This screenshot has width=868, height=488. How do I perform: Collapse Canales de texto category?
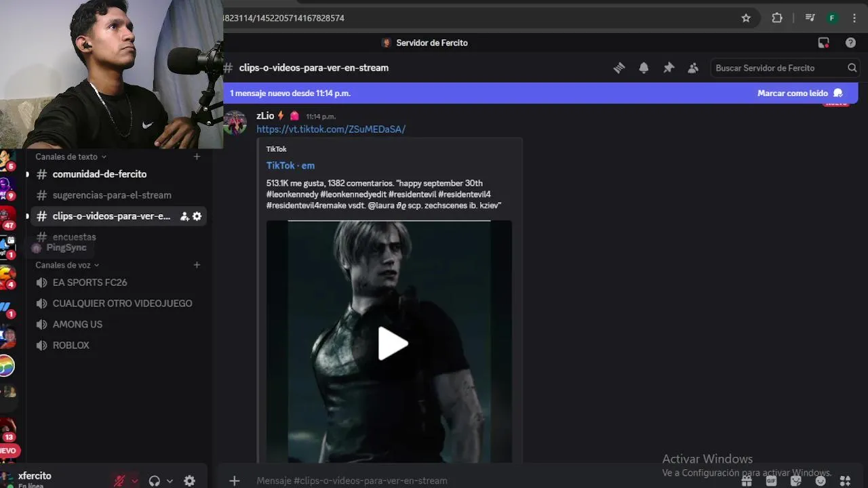[71, 157]
